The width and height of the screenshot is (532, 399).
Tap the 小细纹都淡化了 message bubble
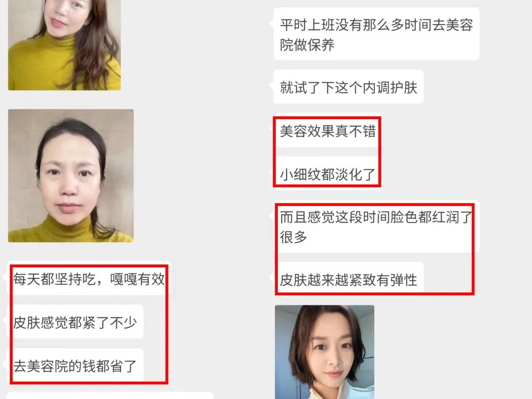coord(328,174)
